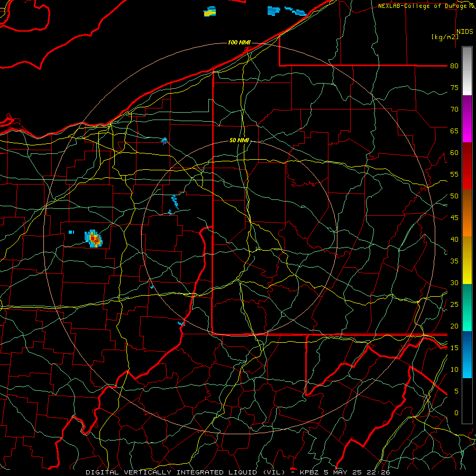Click the '35' value on the scale
Viewport: 476px width, 476px height.
[x=454, y=261]
